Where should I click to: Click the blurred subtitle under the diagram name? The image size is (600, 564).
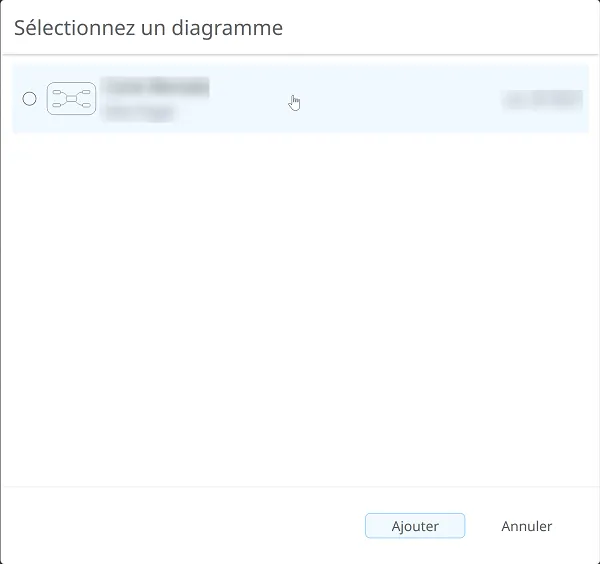[x=139, y=112]
